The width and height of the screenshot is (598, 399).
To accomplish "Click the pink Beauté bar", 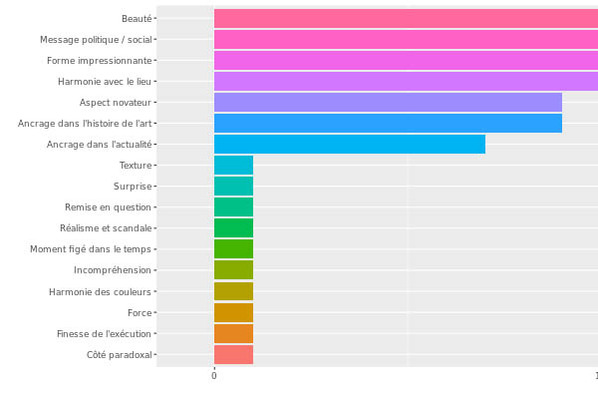I will coord(406,19).
